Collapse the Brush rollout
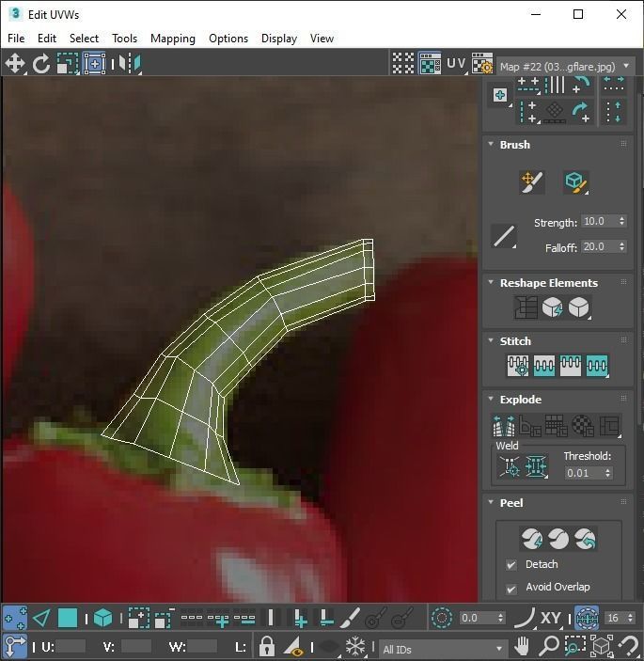Image resolution: width=644 pixels, height=661 pixels. point(491,144)
